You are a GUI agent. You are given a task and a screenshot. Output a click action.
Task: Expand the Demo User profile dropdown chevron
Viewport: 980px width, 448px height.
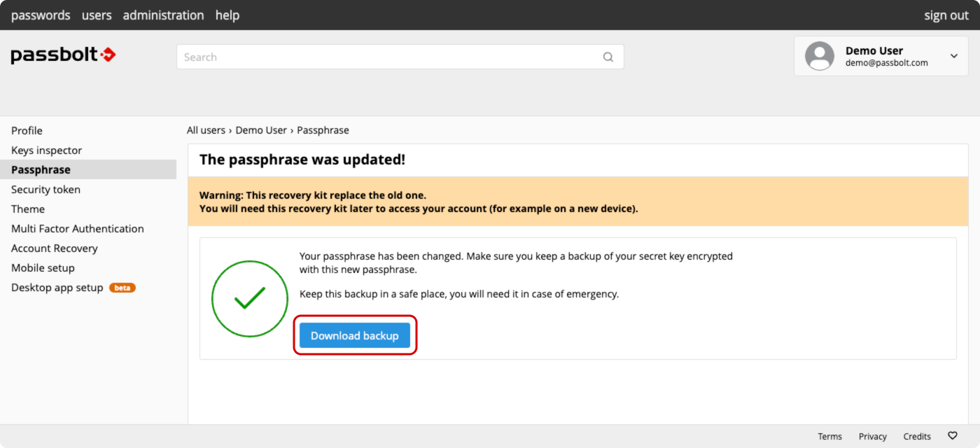coord(954,56)
